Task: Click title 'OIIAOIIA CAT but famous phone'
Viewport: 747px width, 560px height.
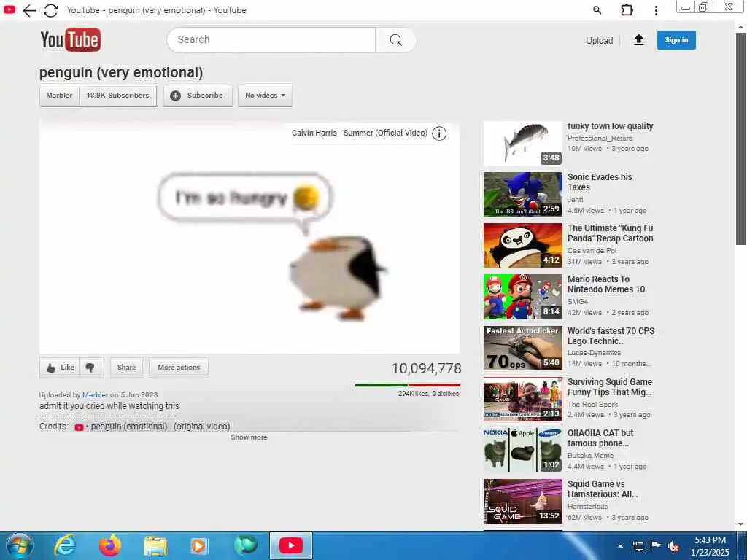Action: tap(600, 438)
